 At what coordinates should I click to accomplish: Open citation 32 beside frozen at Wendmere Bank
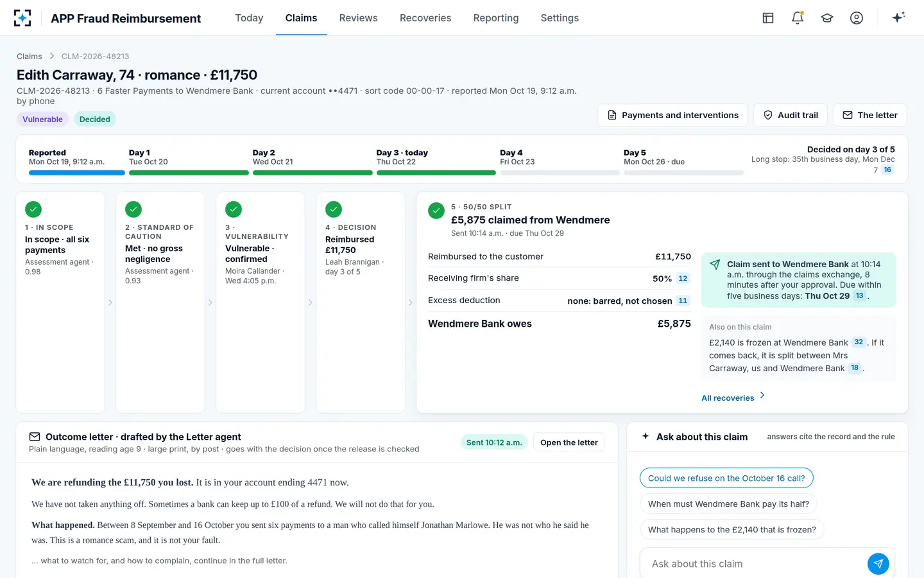859,342
